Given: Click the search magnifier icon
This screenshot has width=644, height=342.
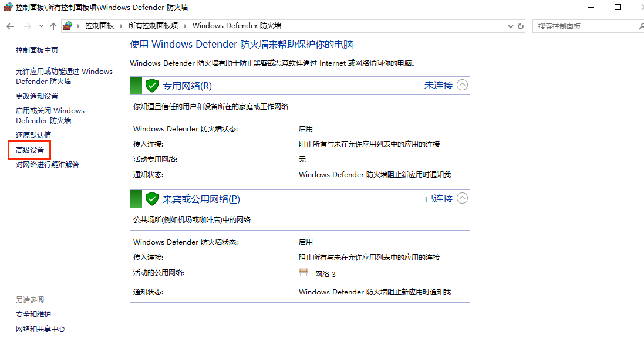Looking at the screenshot, I should coord(640,26).
